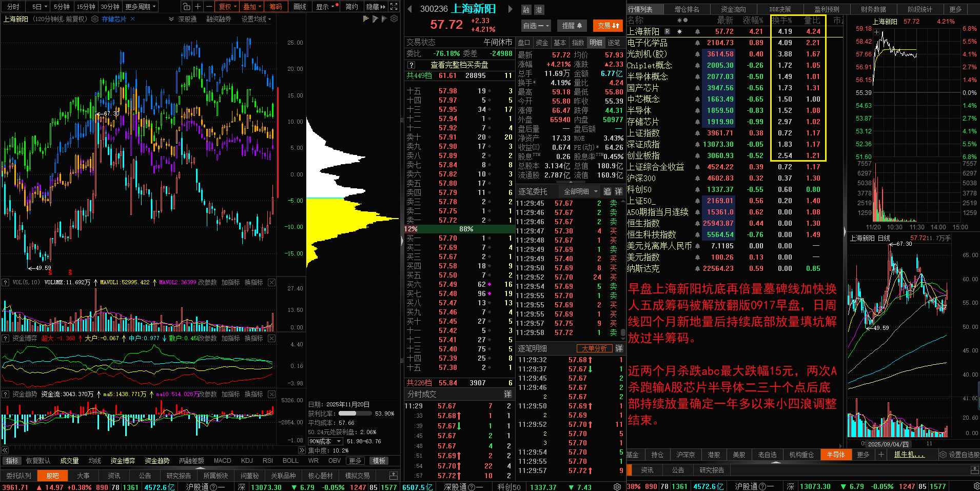
Task: Open 全部明细 filter dropdown
Action: [581, 191]
